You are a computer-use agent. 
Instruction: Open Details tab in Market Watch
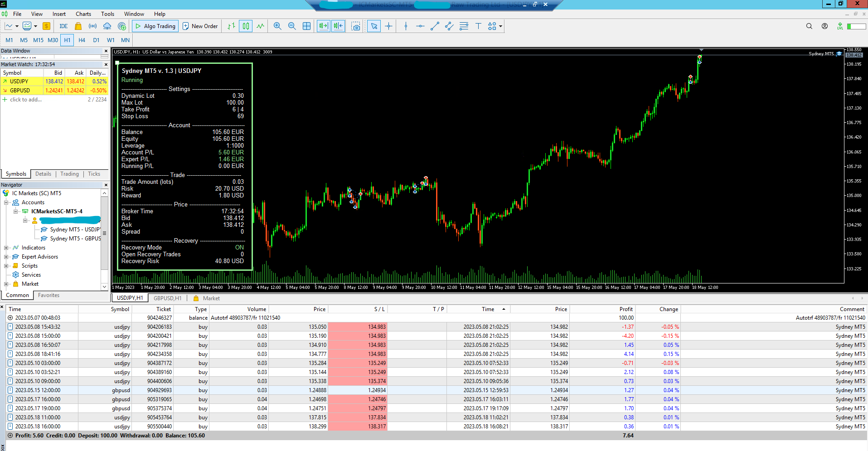point(43,174)
